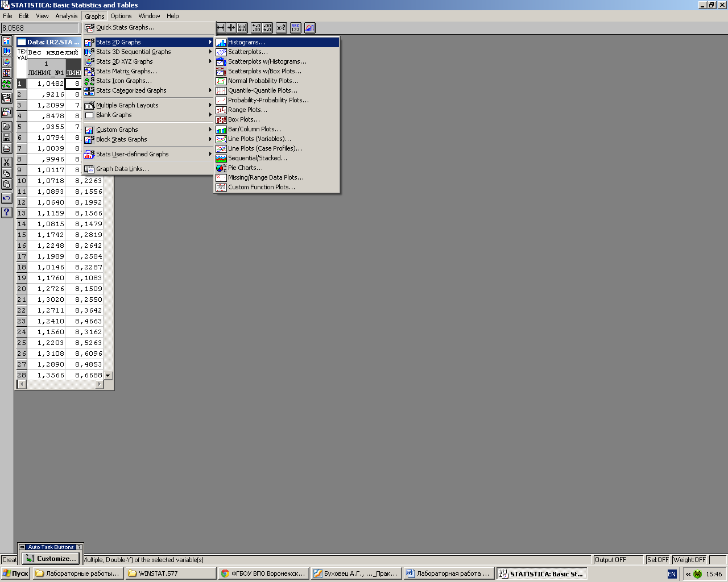Open Stats Matrix Graphs… item
728x582 pixels.
148,71
